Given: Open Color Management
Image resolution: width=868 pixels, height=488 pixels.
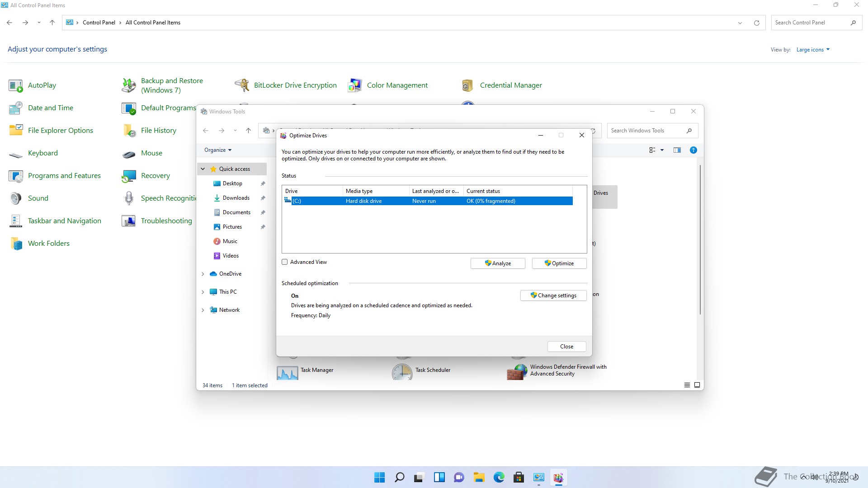Looking at the screenshot, I should (388, 85).
